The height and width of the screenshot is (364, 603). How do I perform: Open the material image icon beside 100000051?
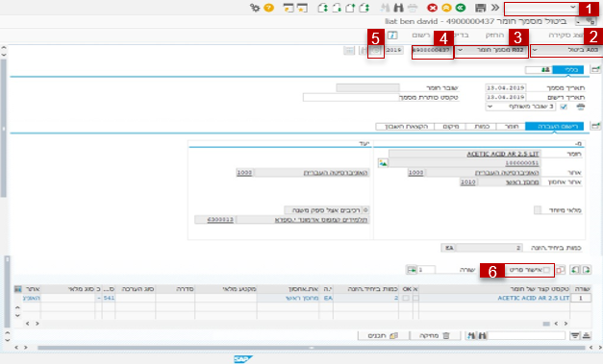click(383, 163)
